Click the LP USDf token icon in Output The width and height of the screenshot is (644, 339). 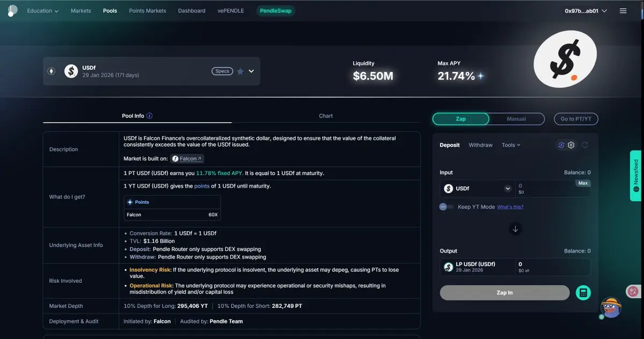(x=449, y=267)
